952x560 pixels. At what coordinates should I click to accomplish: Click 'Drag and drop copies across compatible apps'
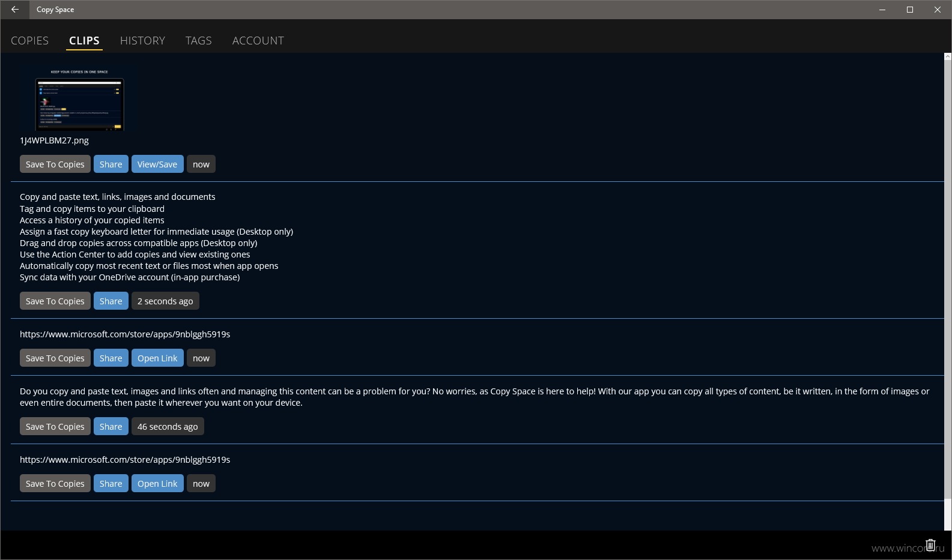pos(138,243)
